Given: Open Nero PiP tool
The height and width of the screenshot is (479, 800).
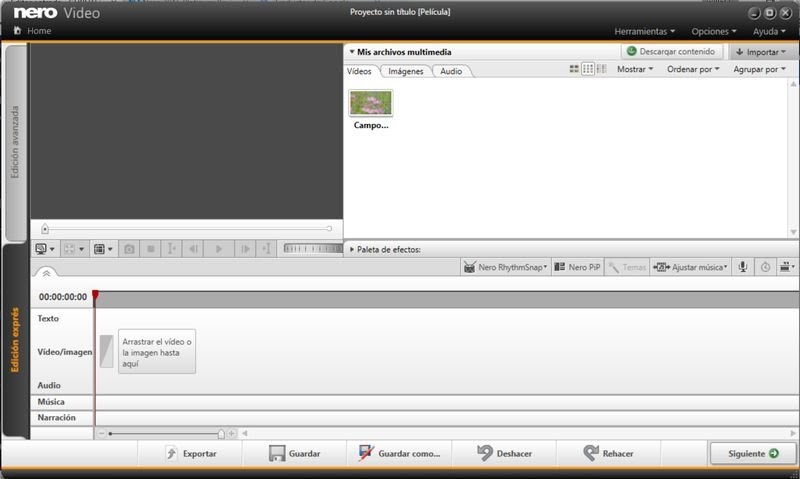Looking at the screenshot, I should pyautogui.click(x=577, y=267).
